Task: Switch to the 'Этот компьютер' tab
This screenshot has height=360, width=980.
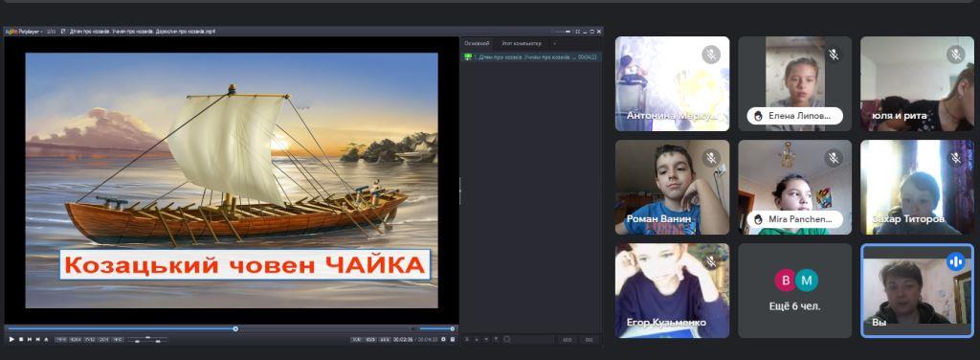Action: tap(522, 43)
